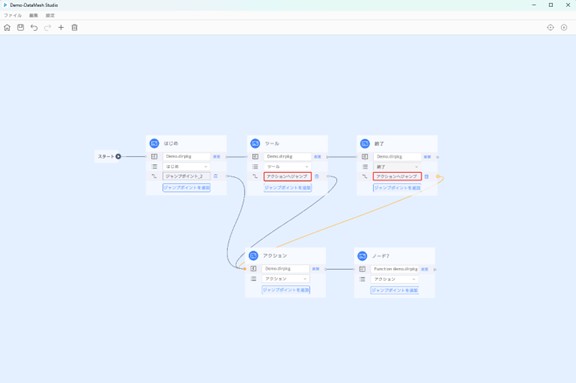Click change link beside Demo.dirpkg in ツール node
The width and height of the screenshot is (576, 383).
coord(318,156)
